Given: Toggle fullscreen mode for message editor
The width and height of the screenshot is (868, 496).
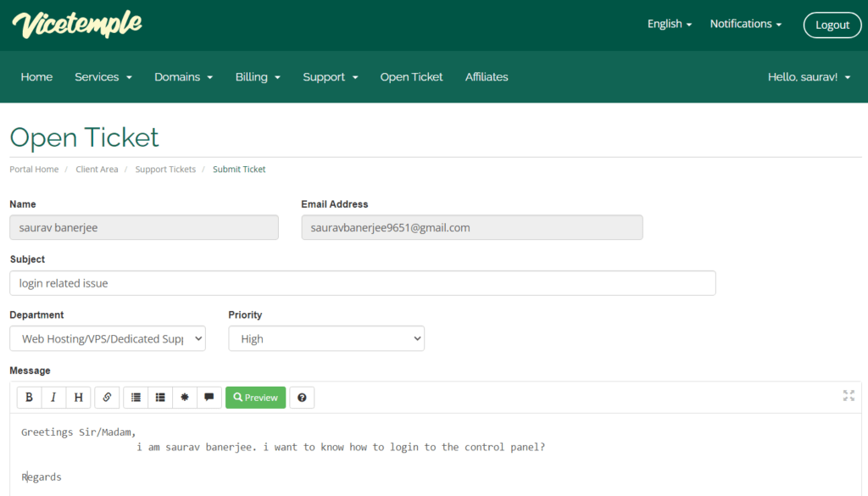Looking at the screenshot, I should (x=849, y=395).
